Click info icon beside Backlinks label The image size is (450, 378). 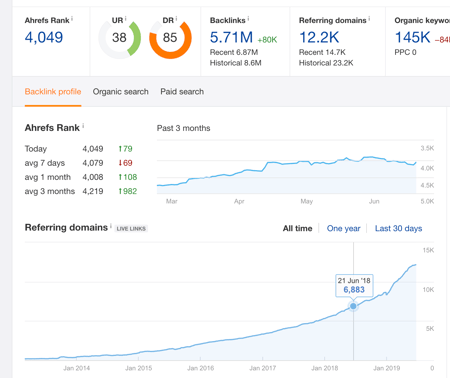click(248, 18)
